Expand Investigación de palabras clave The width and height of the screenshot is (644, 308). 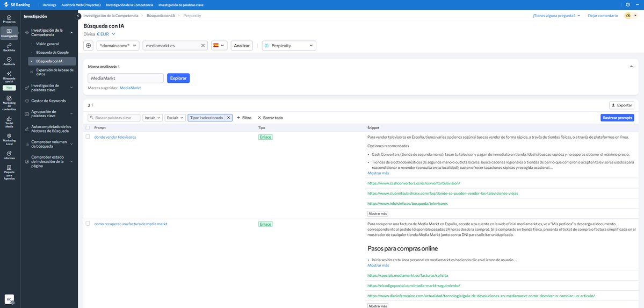[71, 88]
